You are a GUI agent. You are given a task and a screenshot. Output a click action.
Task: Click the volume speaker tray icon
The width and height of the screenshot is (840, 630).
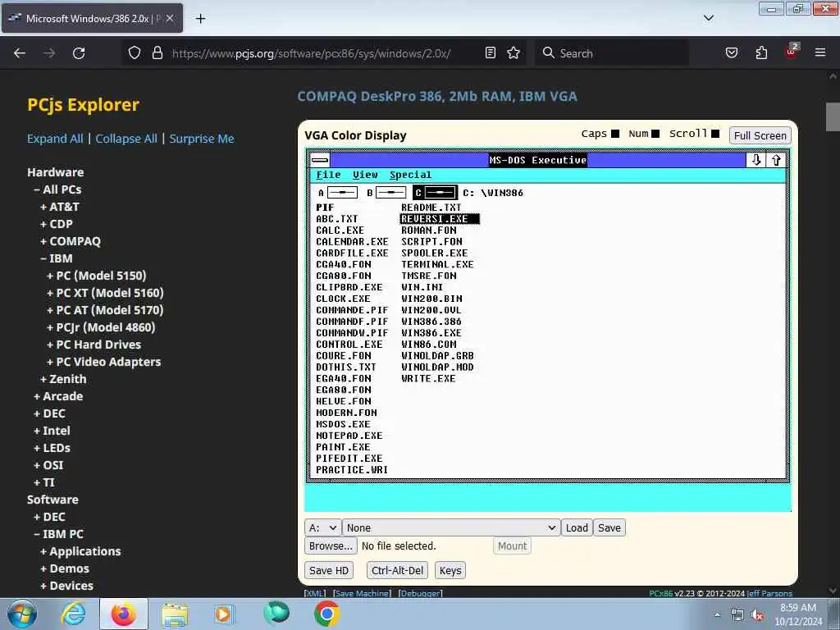pyautogui.click(x=757, y=615)
